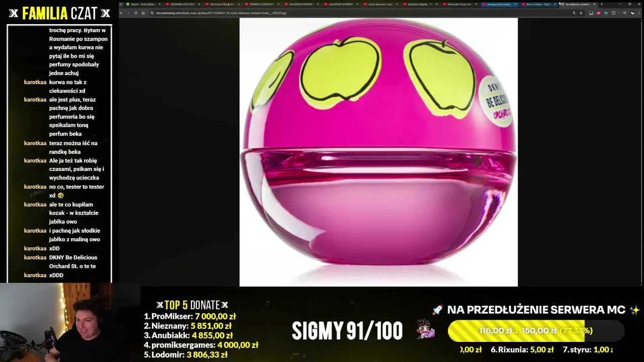Click the '6.Rixunia: 5,00 zł' ticker entry

522,349
